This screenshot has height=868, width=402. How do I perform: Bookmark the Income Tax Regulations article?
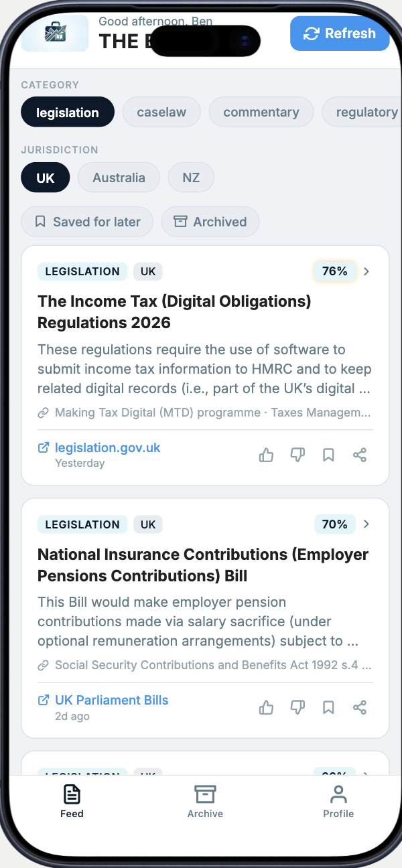pos(328,455)
